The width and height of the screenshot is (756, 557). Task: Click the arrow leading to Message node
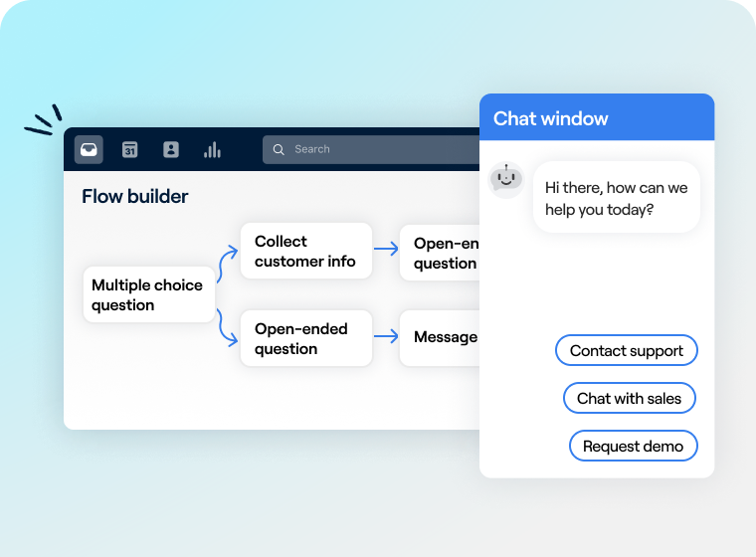(386, 336)
